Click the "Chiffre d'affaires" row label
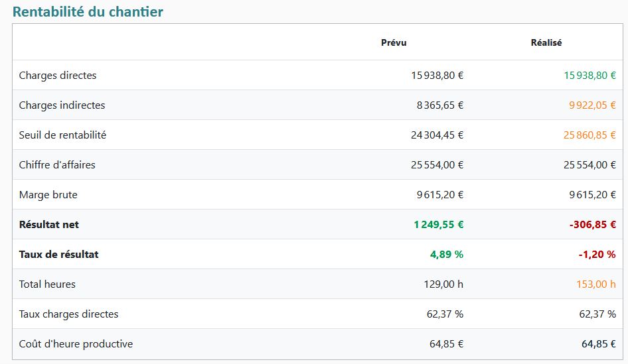This screenshot has height=364, width=628. tap(57, 165)
